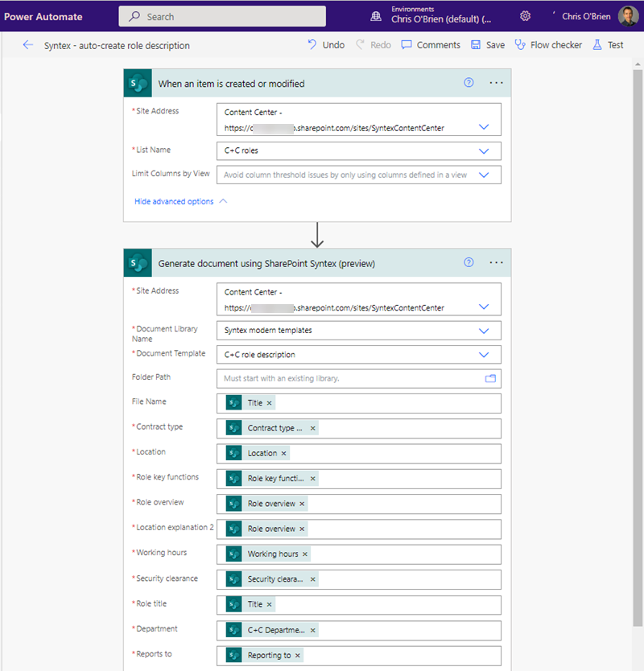Remove Role overview token in Role overview field
Viewport: 644px width, 671px height.
tap(302, 504)
